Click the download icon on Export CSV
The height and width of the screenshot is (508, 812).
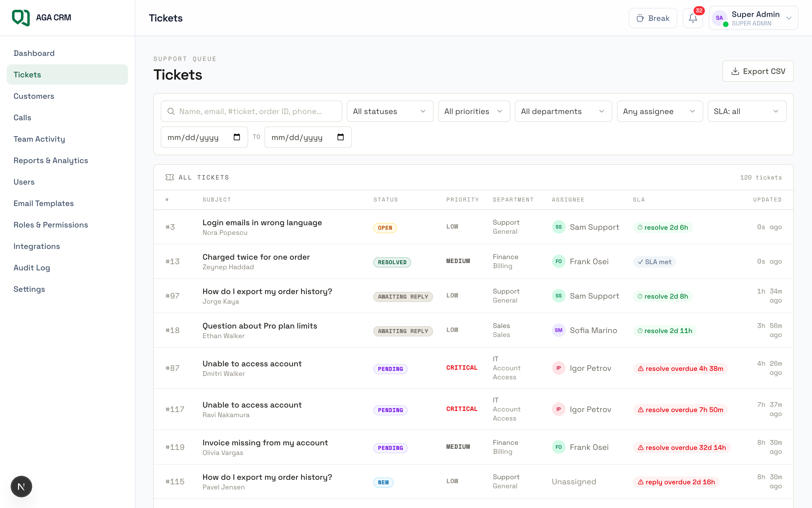click(735, 71)
